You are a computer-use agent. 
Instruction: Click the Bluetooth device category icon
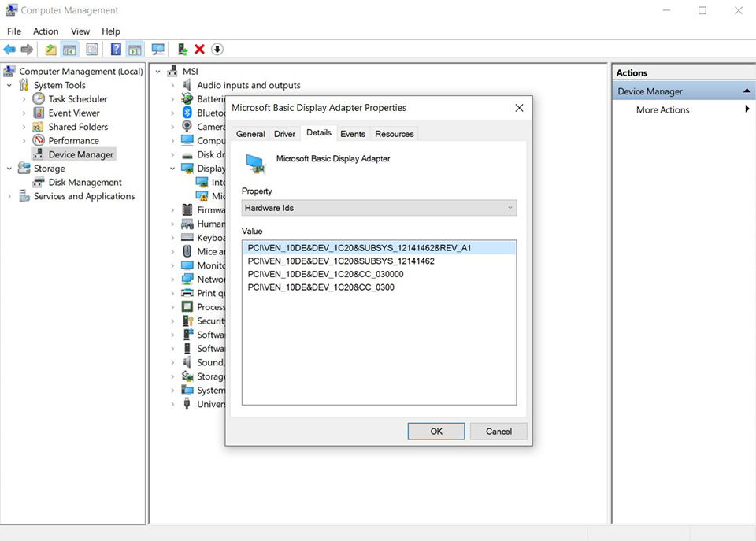(187, 113)
